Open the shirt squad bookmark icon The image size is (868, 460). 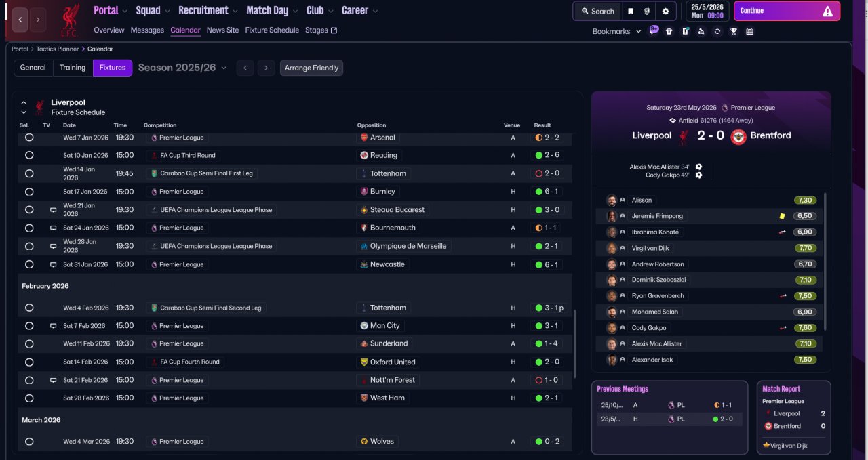669,31
